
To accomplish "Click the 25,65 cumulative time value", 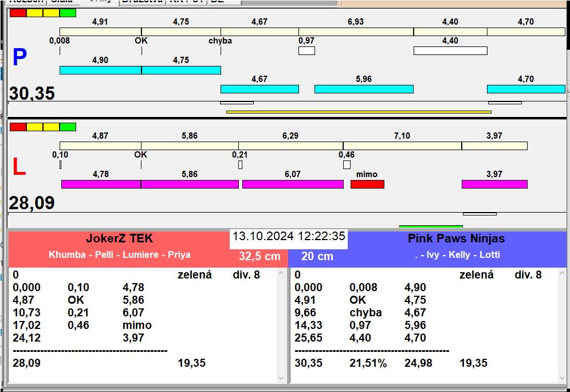I will [308, 338].
